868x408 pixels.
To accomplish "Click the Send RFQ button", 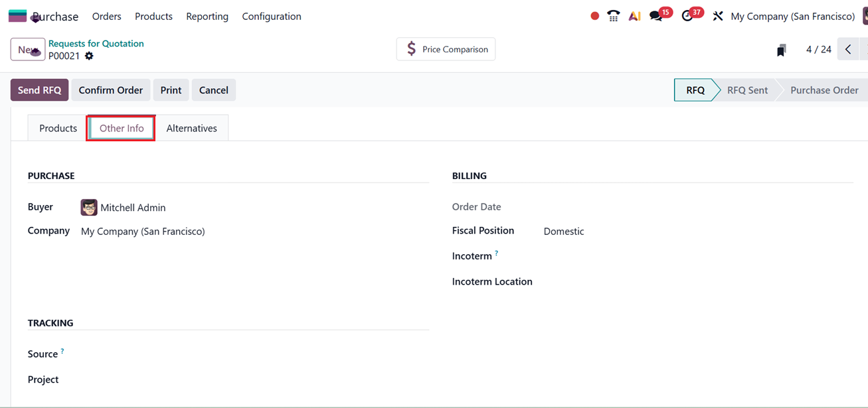I will (x=39, y=90).
